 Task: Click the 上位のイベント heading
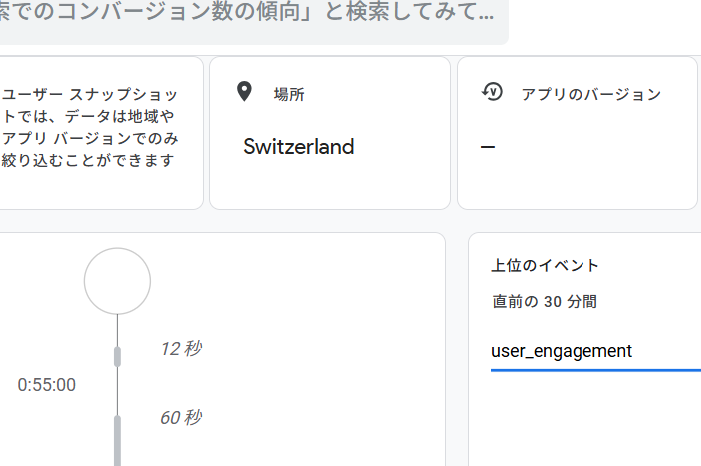(545, 265)
